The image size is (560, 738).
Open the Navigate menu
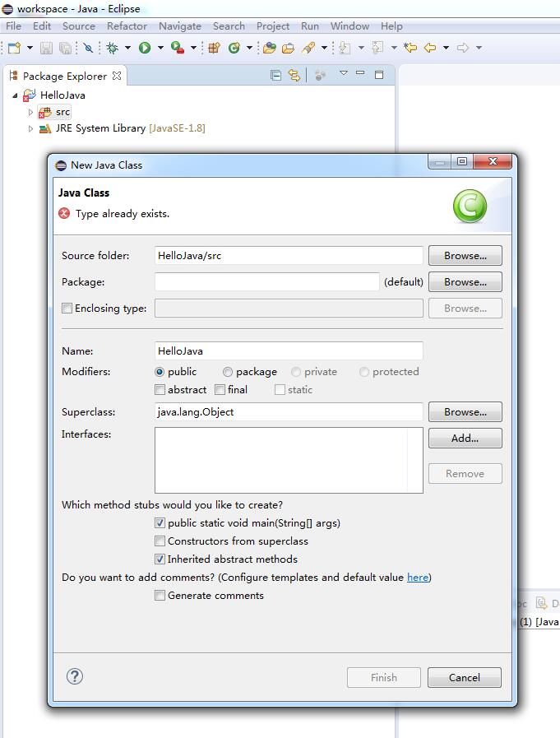180,26
